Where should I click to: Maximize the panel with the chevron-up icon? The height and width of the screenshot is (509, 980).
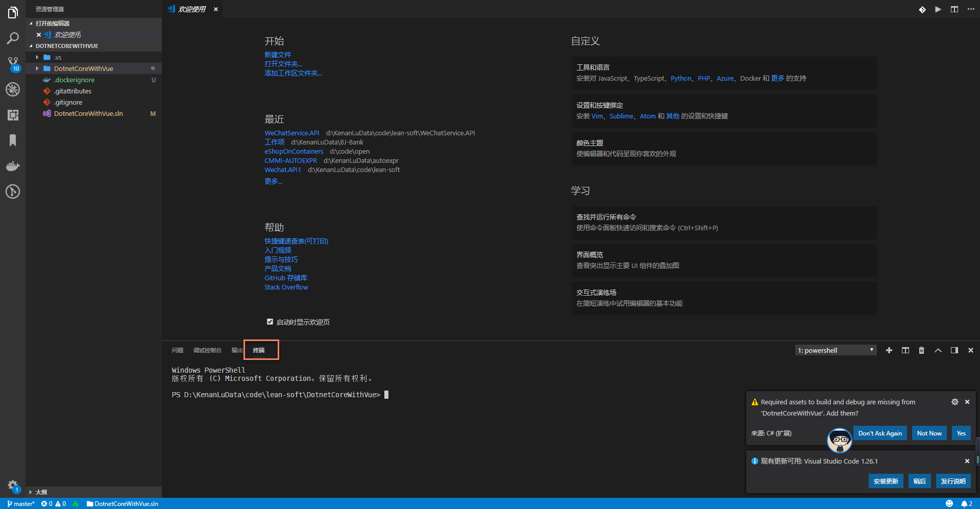[x=938, y=350]
